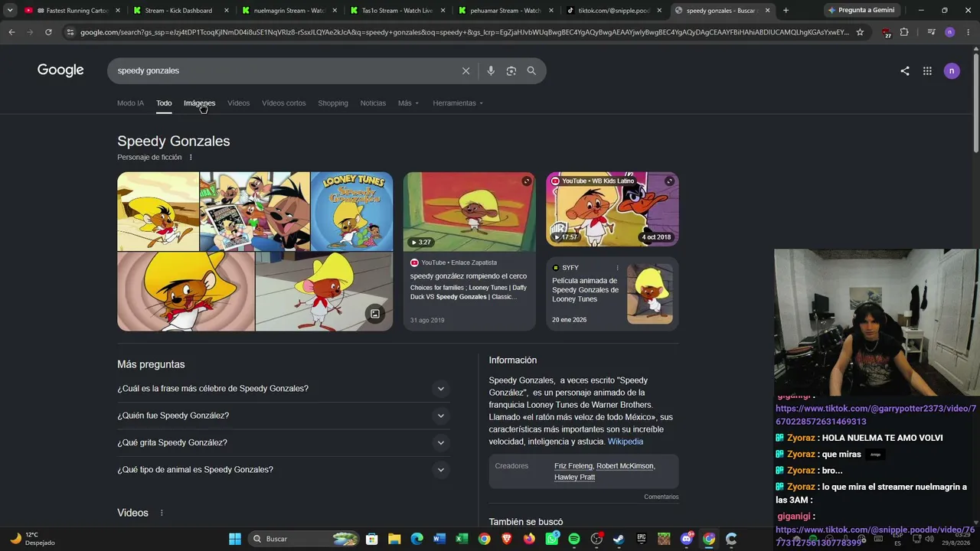Viewport: 980px width, 551px height.
Task: Click the search input containing 'speedy gonzales'
Action: tap(283, 70)
